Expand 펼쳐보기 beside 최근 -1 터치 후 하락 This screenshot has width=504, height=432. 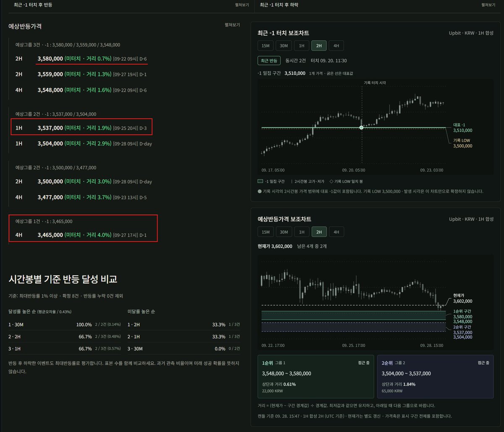click(x=488, y=5)
